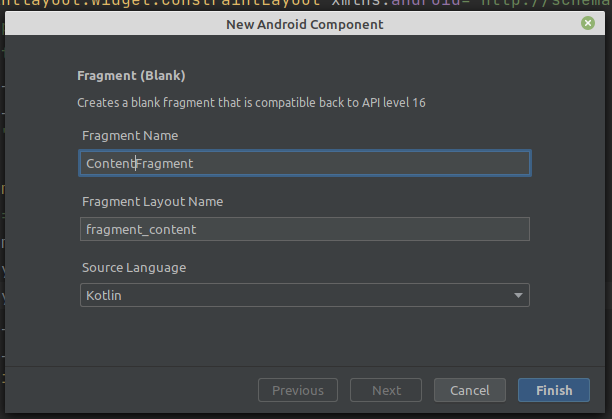Click the Fragment Name label
Viewport: 612px width, 419px height.
130,135
